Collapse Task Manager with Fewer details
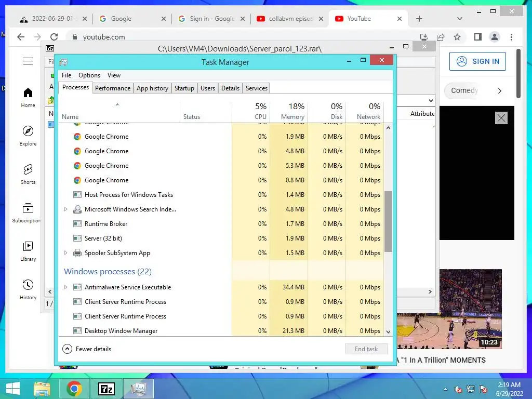This screenshot has height=399, width=532. (x=87, y=349)
